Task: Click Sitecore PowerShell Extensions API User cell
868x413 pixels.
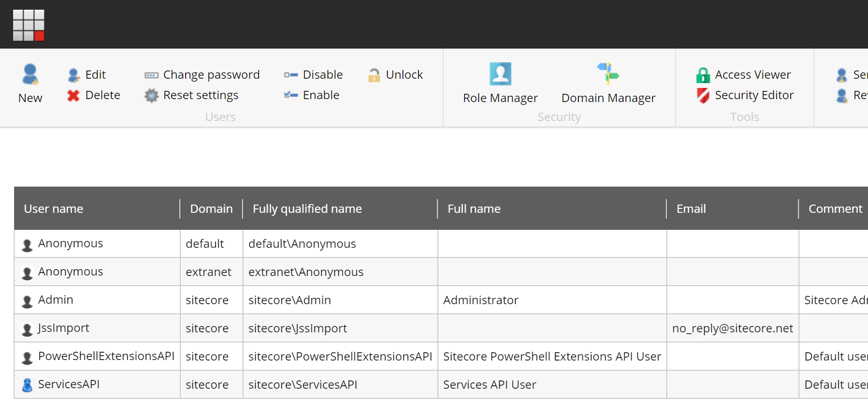Action: (x=552, y=357)
